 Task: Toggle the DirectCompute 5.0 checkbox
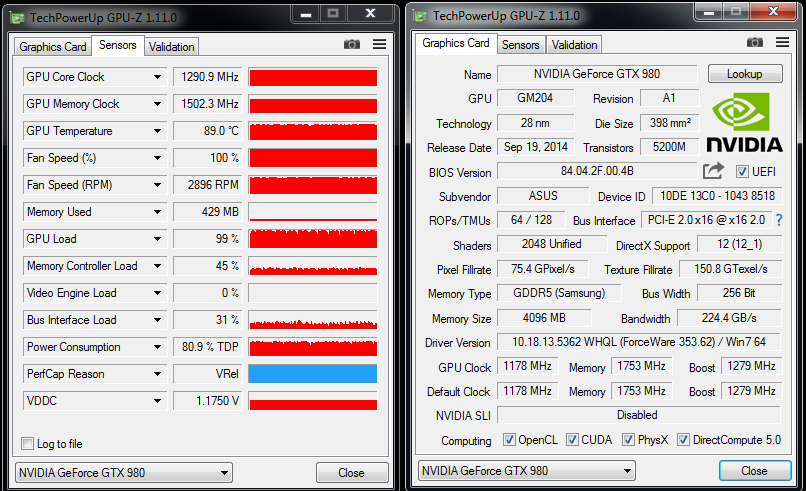tap(683, 440)
